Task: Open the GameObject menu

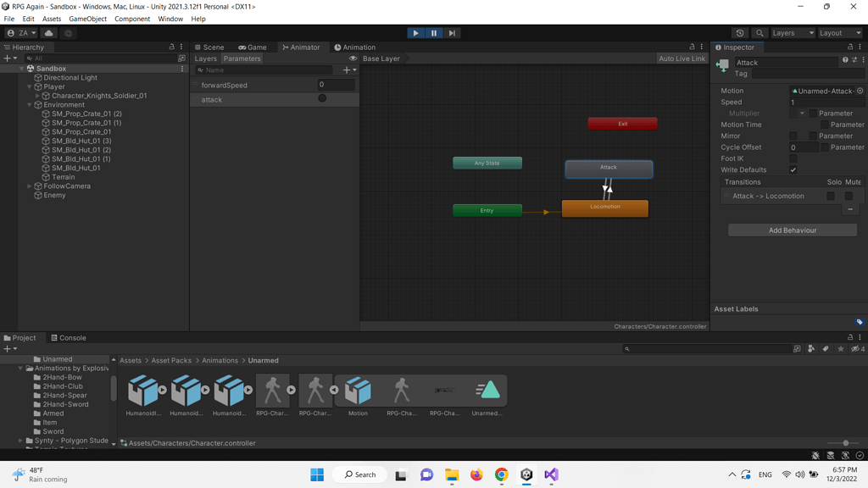Action: coord(86,19)
